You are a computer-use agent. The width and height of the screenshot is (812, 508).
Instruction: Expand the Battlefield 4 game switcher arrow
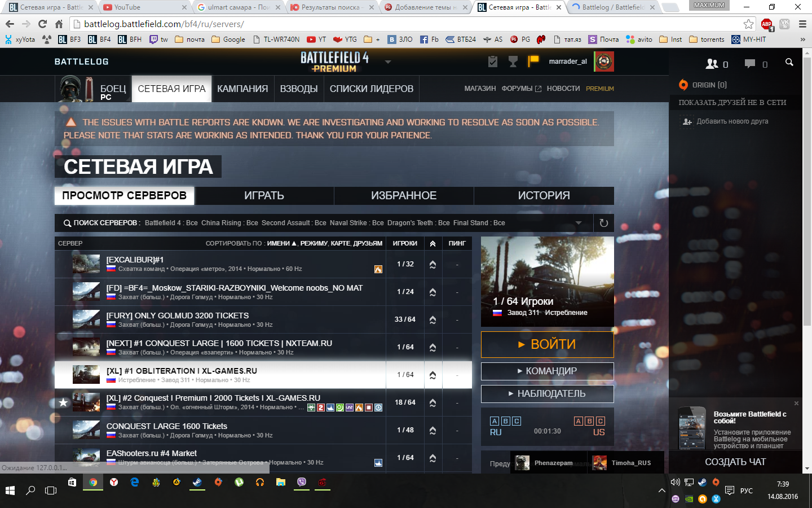point(388,62)
